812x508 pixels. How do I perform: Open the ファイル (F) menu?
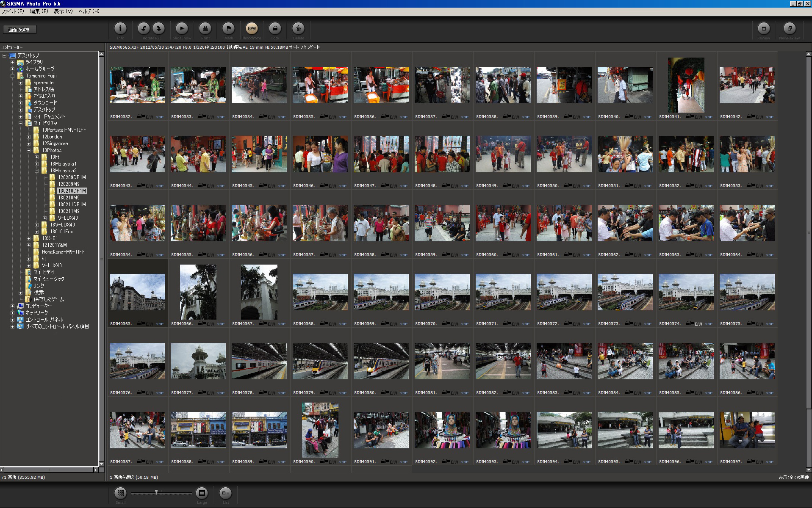click(x=13, y=11)
